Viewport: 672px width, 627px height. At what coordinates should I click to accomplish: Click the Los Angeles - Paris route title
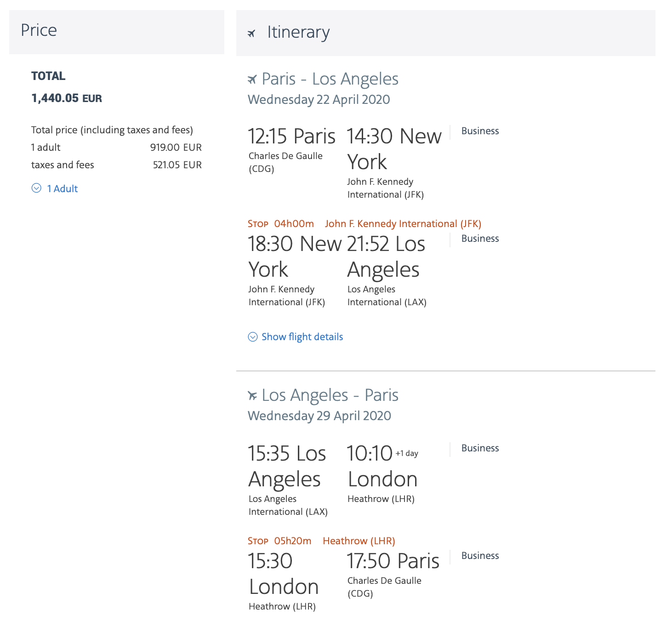(330, 395)
